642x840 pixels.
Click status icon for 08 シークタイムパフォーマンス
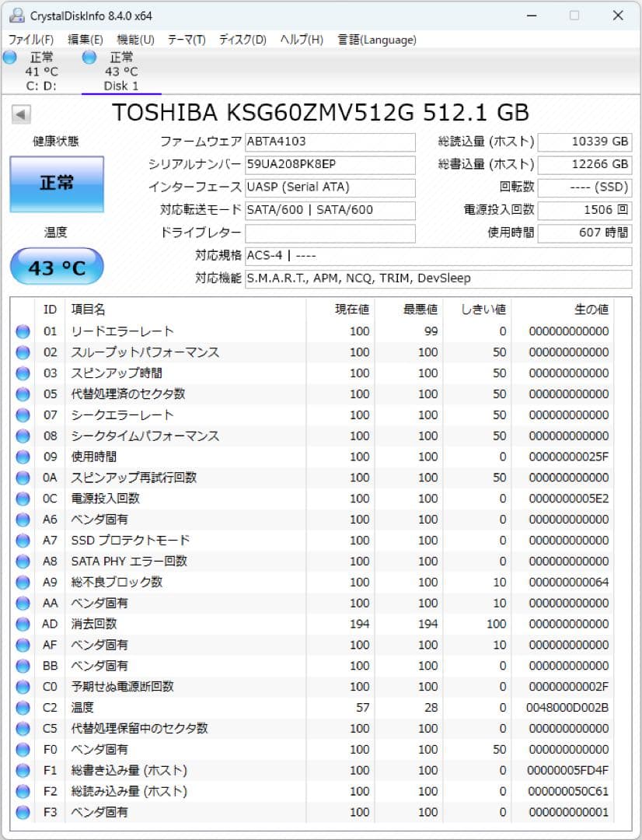coord(23,436)
